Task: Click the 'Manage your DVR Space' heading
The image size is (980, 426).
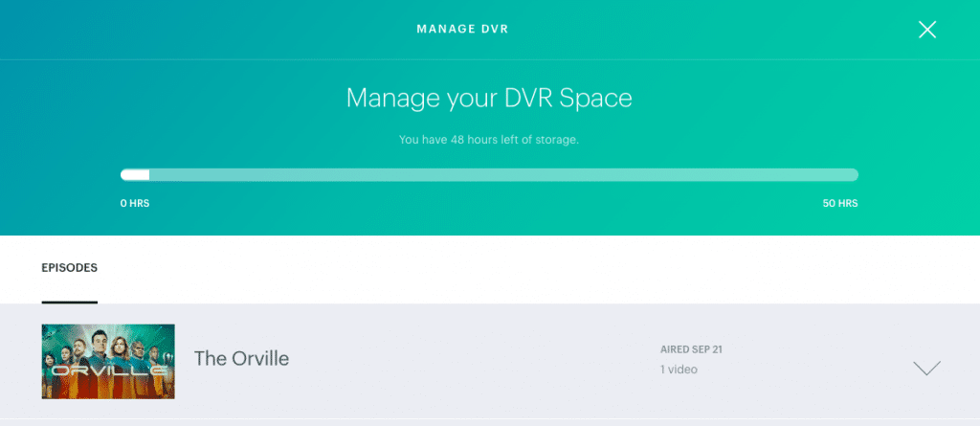Action: (x=489, y=99)
